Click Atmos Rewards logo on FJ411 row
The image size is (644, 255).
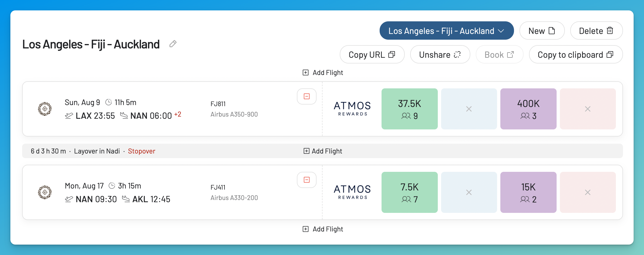[x=352, y=192]
